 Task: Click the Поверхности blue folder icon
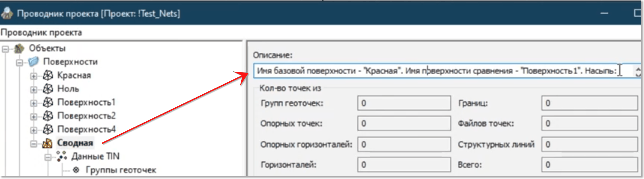click(34, 62)
